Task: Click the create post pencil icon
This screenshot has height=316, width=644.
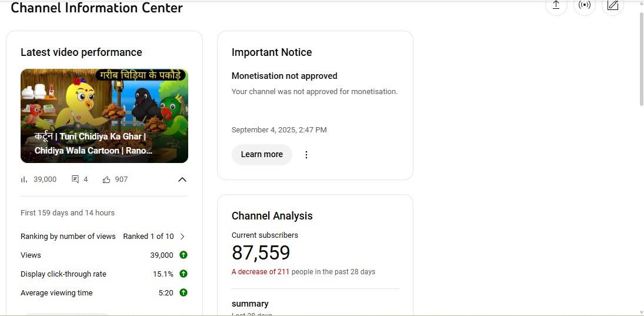Action: 613,5
